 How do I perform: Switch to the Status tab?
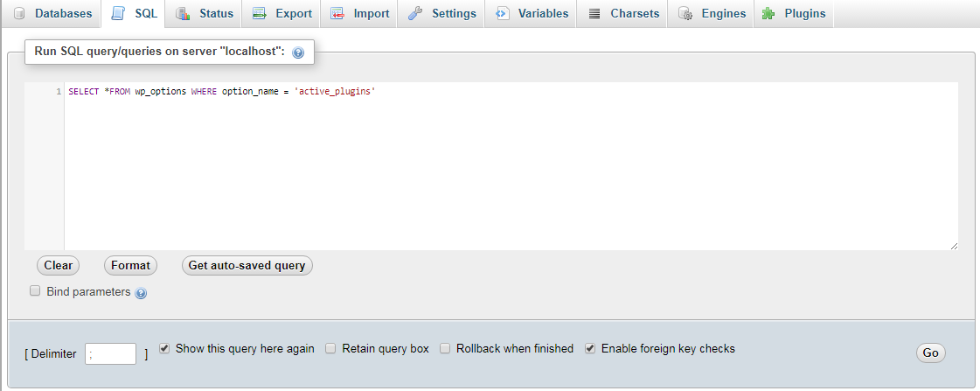click(205, 14)
